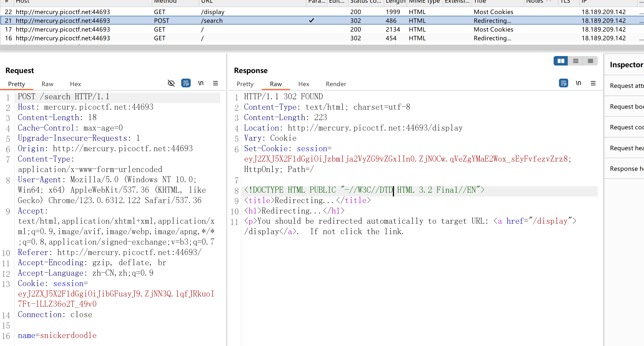This screenshot has width=644, height=346.
Task: Switch Request view to Hex tab
Action: click(x=76, y=84)
